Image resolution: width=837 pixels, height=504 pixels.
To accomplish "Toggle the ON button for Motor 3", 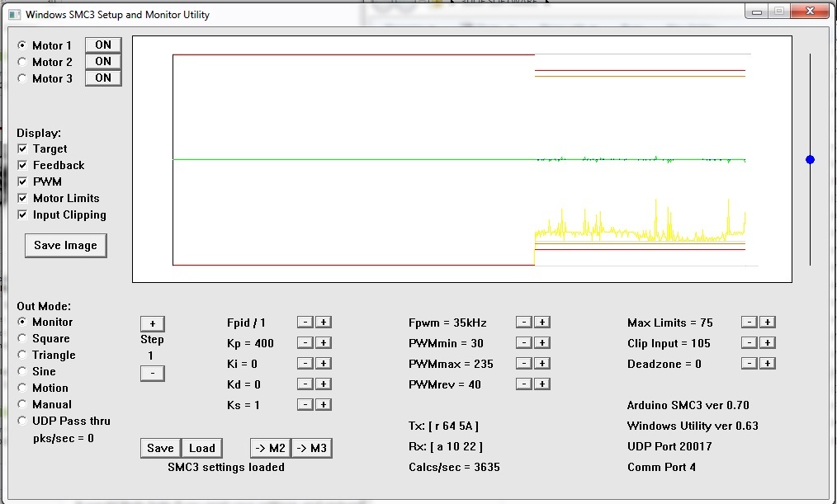I will pyautogui.click(x=103, y=78).
